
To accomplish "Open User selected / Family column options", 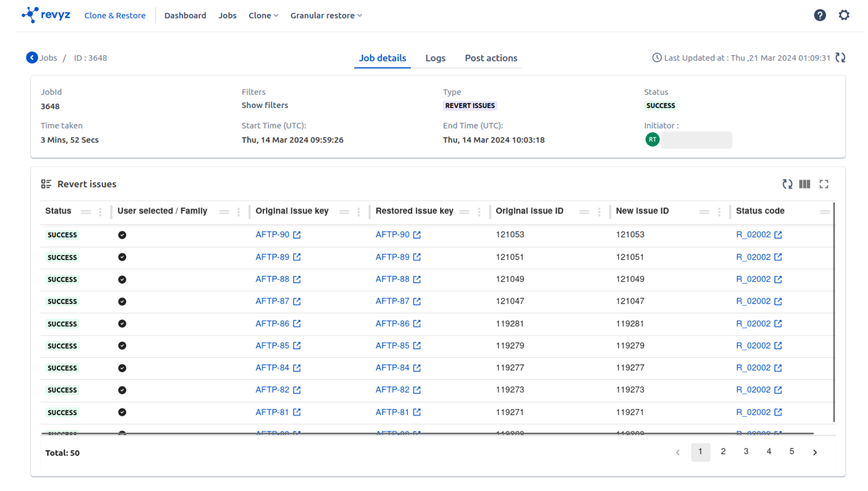I will pyautogui.click(x=238, y=212).
